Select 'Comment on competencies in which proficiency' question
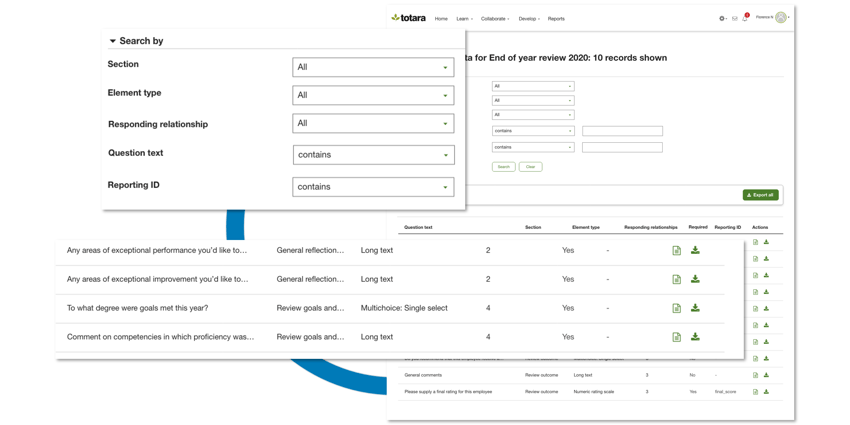 pos(160,337)
